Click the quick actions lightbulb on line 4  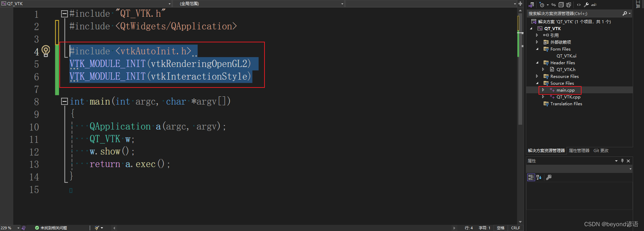click(46, 51)
